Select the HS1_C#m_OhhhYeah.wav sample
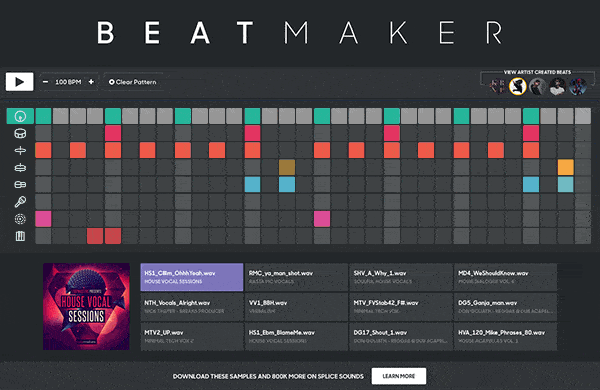The height and width of the screenshot is (390, 600). pyautogui.click(x=192, y=277)
